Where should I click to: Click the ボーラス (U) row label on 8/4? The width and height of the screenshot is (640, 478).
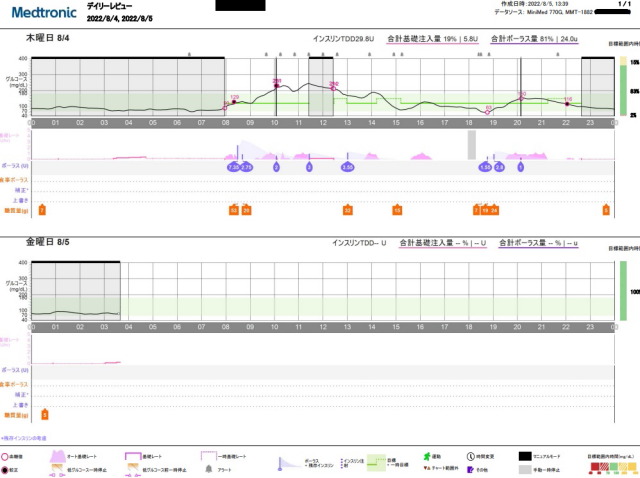[15, 166]
